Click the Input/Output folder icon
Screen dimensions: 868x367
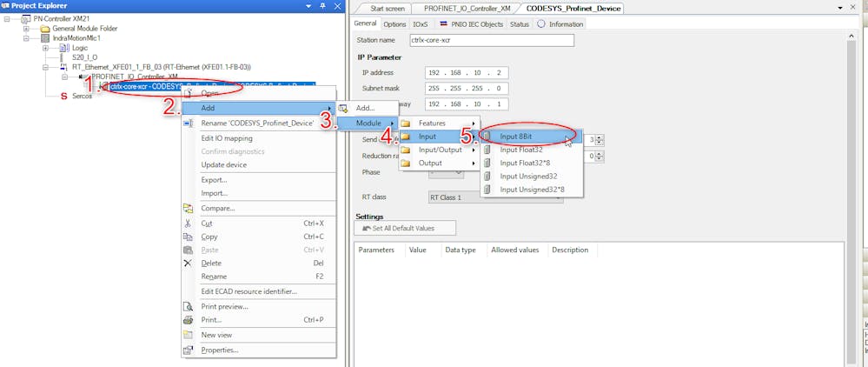pyautogui.click(x=406, y=150)
